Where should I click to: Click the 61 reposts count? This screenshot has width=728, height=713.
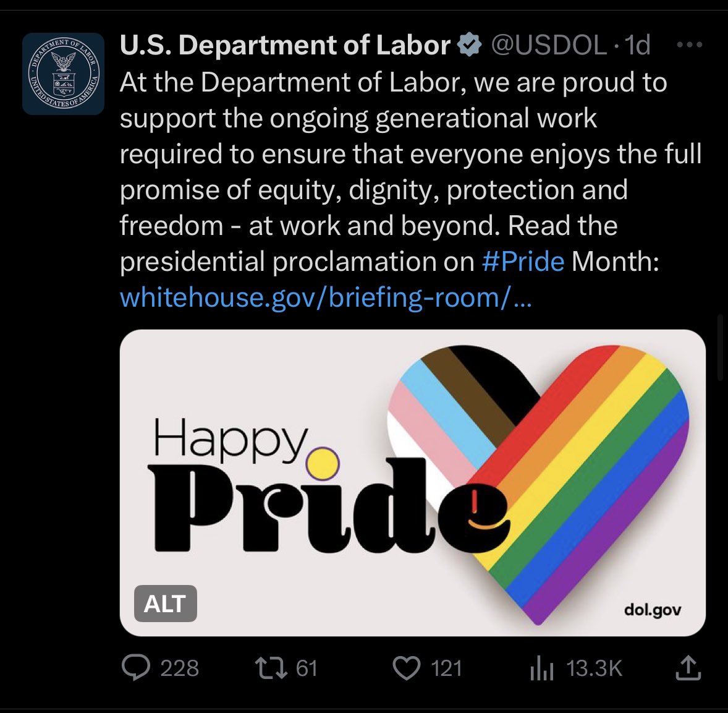pos(307,668)
